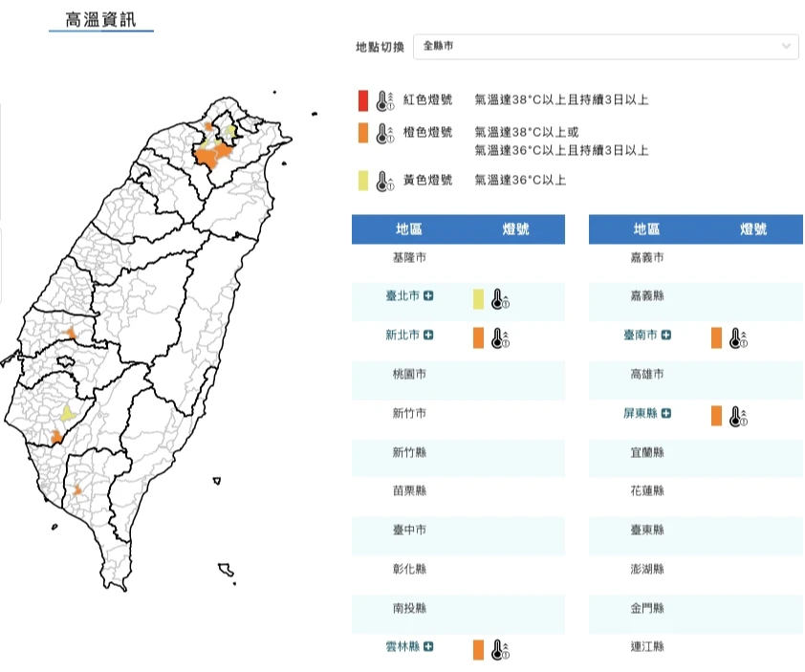Open the 地點切換 location dropdown
The height and width of the screenshot is (672, 805).
(605, 46)
